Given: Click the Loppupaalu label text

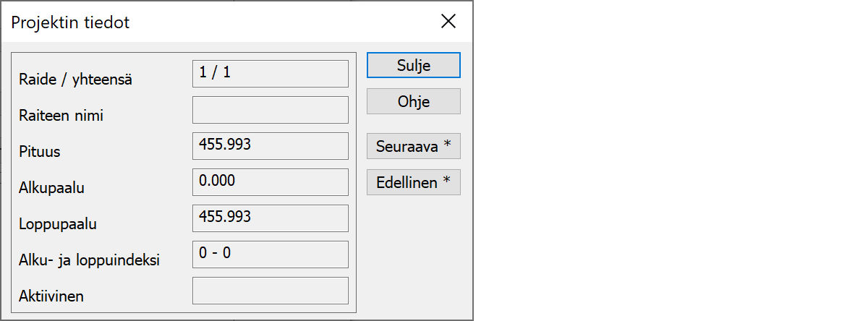Looking at the screenshot, I should [58, 224].
